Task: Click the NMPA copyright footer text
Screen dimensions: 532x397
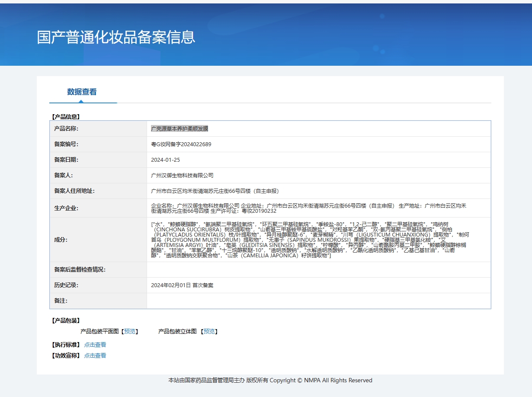Action: (x=270, y=381)
